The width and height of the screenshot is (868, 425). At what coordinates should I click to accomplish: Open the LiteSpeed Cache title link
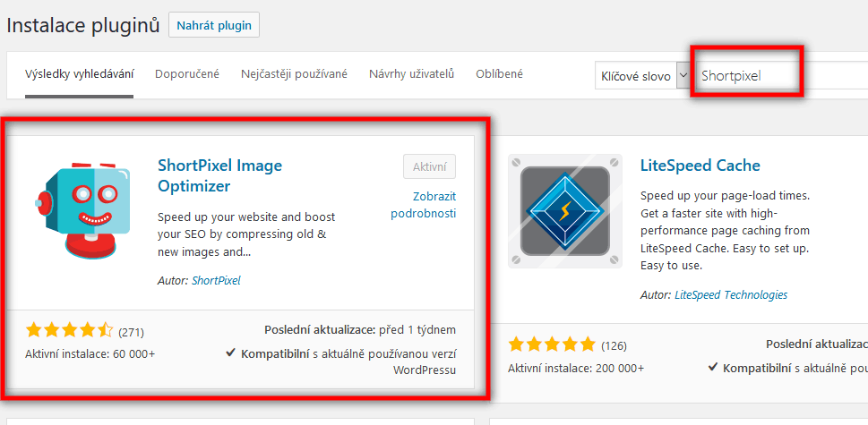click(x=700, y=166)
